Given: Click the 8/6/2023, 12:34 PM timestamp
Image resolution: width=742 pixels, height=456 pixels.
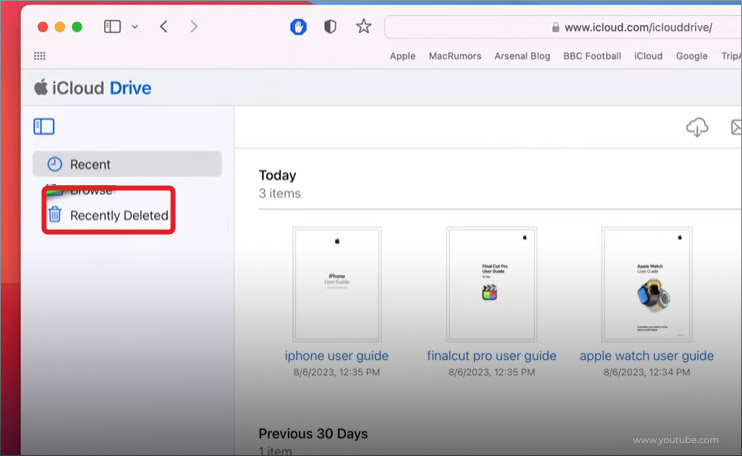Looking at the screenshot, I should pos(646,372).
